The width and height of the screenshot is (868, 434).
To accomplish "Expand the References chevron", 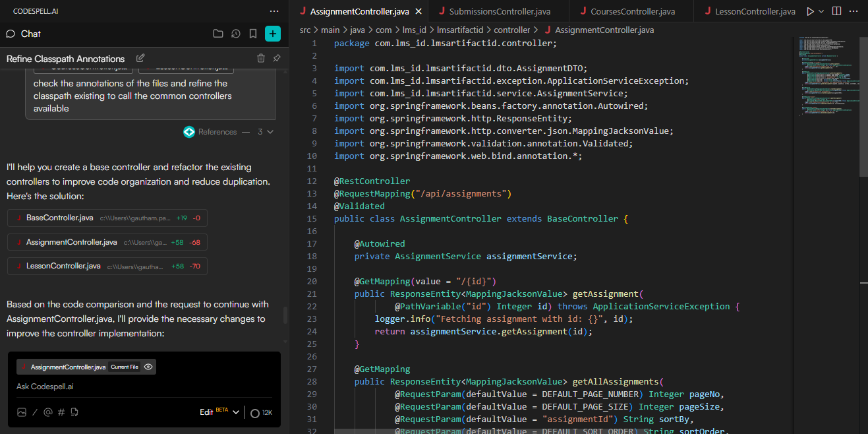I will point(270,132).
